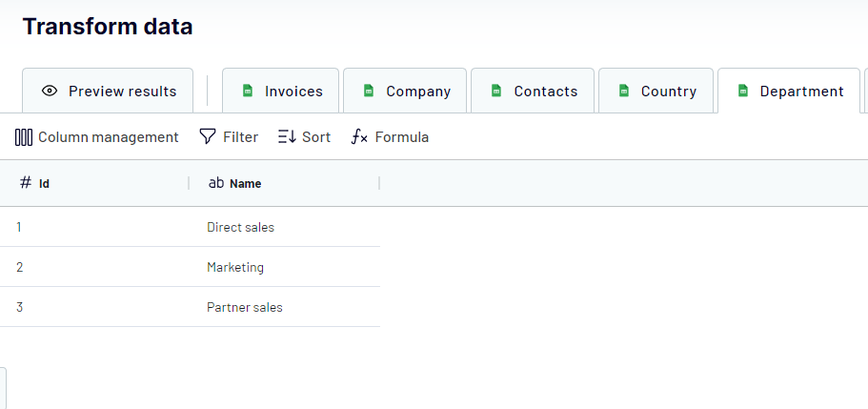Click the eye icon in Preview results

[x=50, y=92]
